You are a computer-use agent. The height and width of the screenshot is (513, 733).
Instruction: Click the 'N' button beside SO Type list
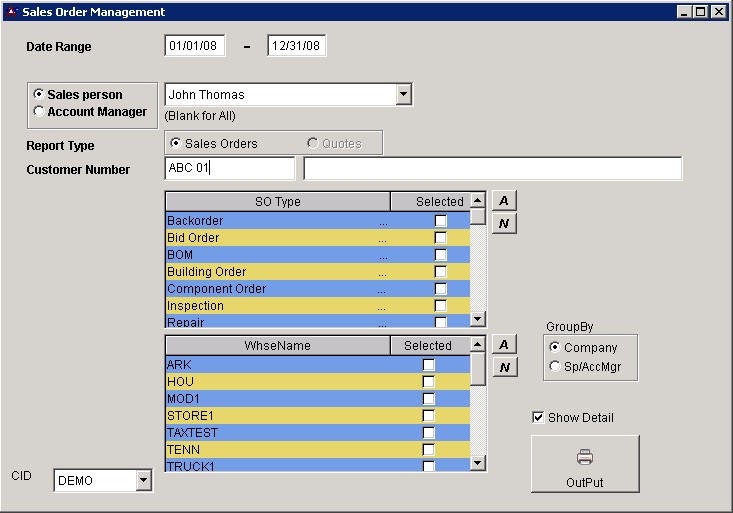click(x=505, y=223)
